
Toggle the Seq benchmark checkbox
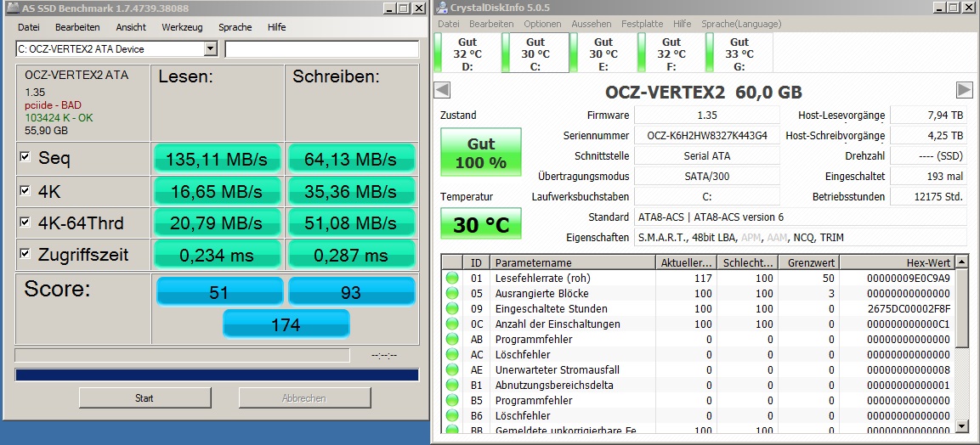25,157
